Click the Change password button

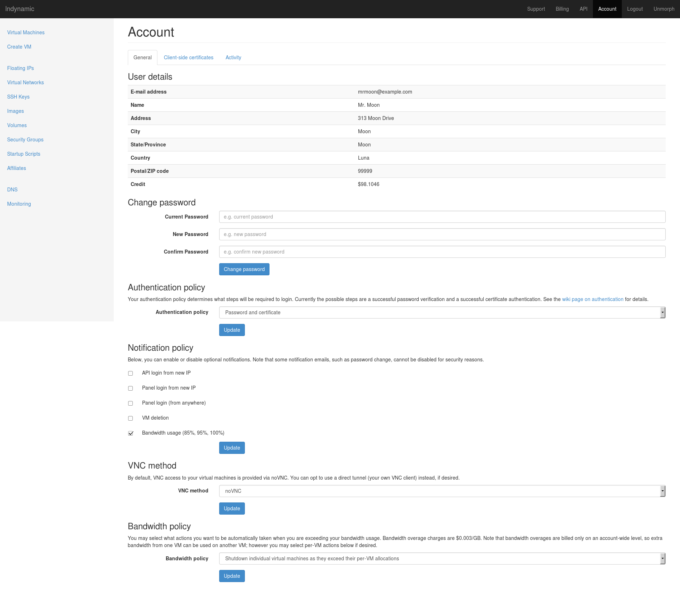[244, 269]
